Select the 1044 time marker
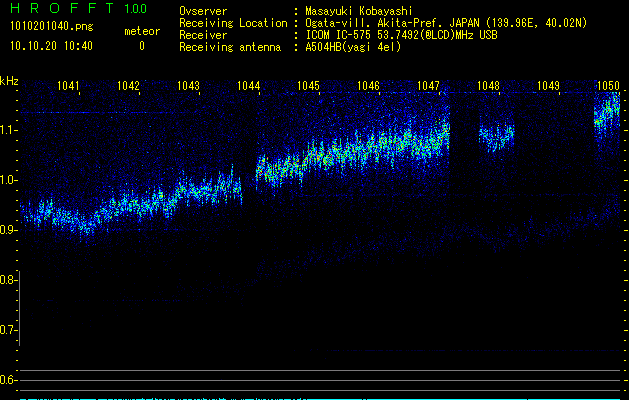The width and height of the screenshot is (629, 400). coord(248,87)
